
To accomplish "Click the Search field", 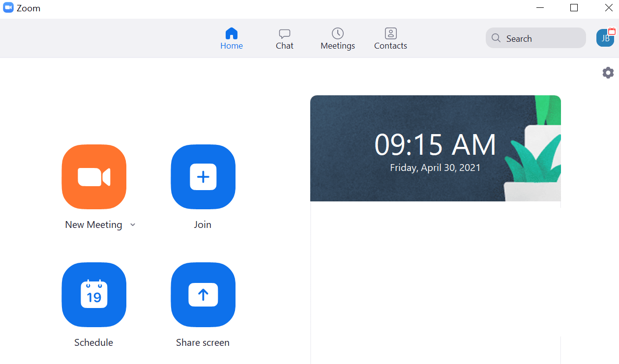I will point(535,38).
